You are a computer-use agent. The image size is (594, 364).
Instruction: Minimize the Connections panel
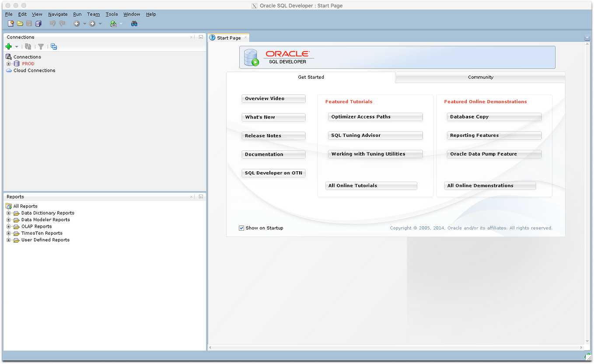(x=201, y=37)
